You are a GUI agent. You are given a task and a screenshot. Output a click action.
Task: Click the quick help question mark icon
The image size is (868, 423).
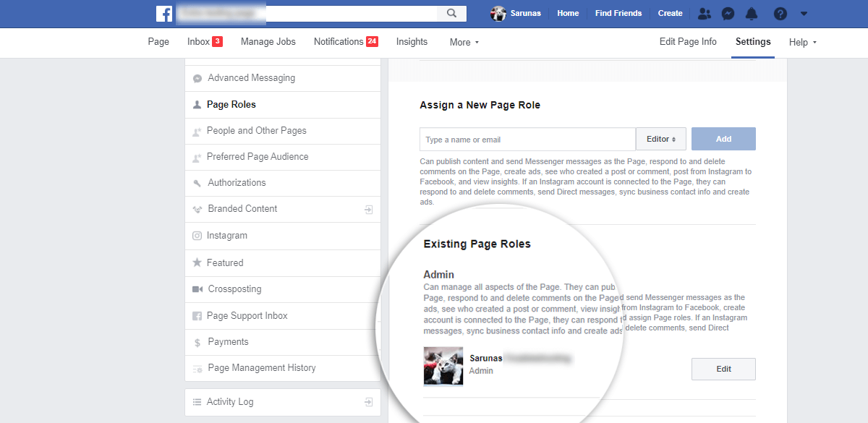pos(780,13)
